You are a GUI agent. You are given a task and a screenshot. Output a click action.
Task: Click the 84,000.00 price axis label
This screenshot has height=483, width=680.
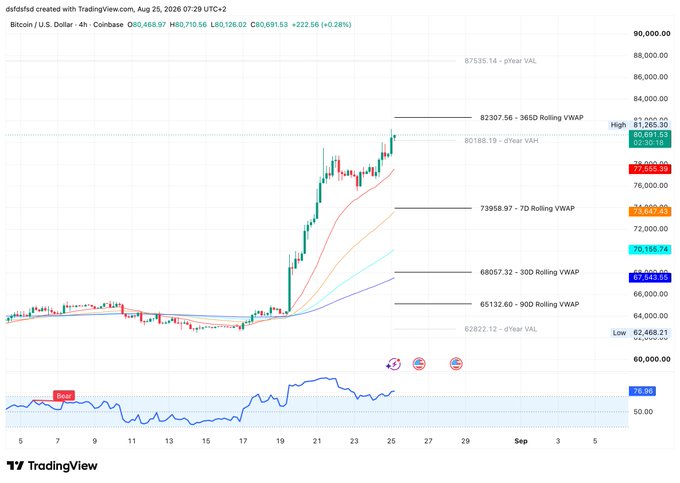click(x=651, y=98)
